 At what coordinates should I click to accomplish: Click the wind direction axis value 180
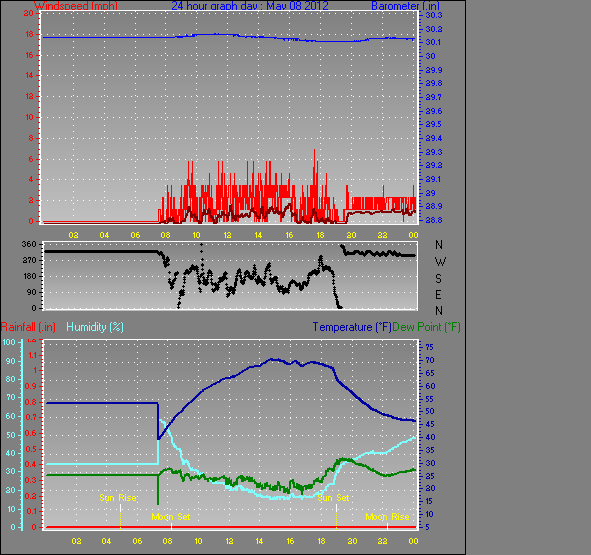(29, 276)
